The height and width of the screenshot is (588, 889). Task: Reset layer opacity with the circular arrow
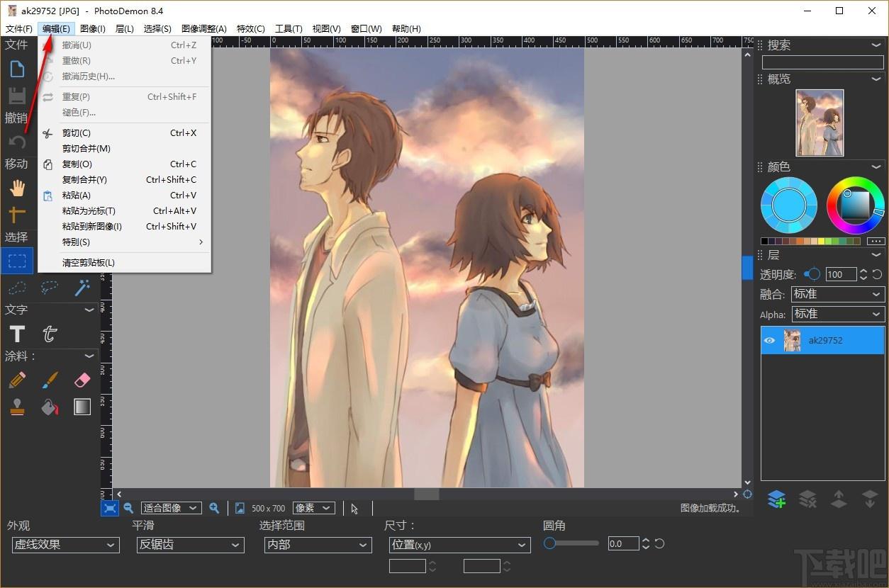click(877, 275)
